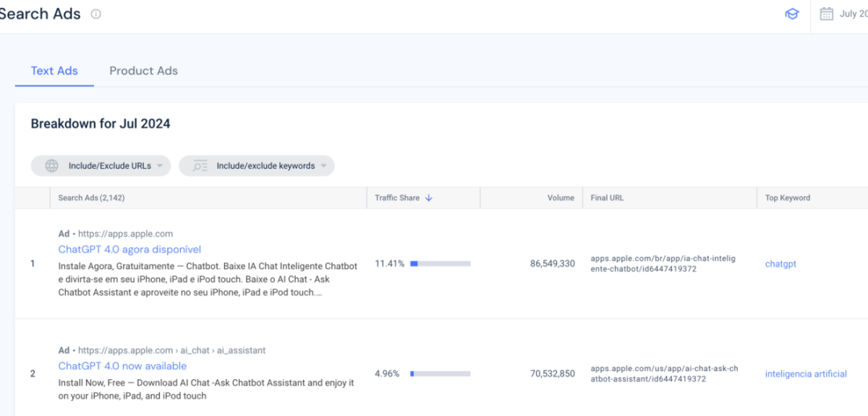
Task: Click the globe icon in Include/Exclude URLs
Action: (x=51, y=165)
